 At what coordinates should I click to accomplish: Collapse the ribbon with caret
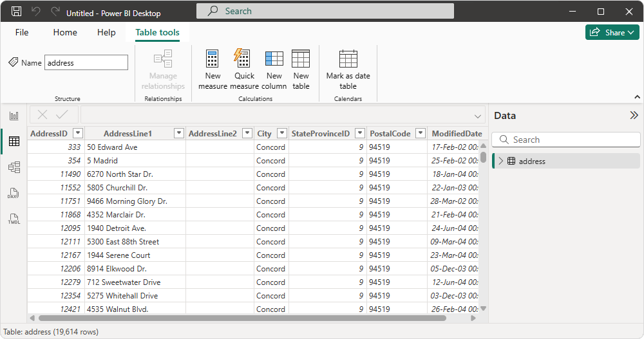pos(637,97)
